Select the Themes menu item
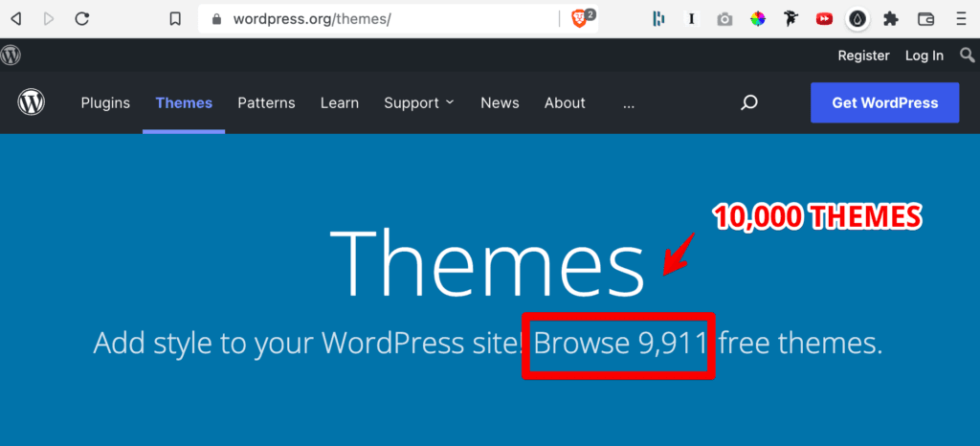The height and width of the screenshot is (446, 980). pos(184,103)
